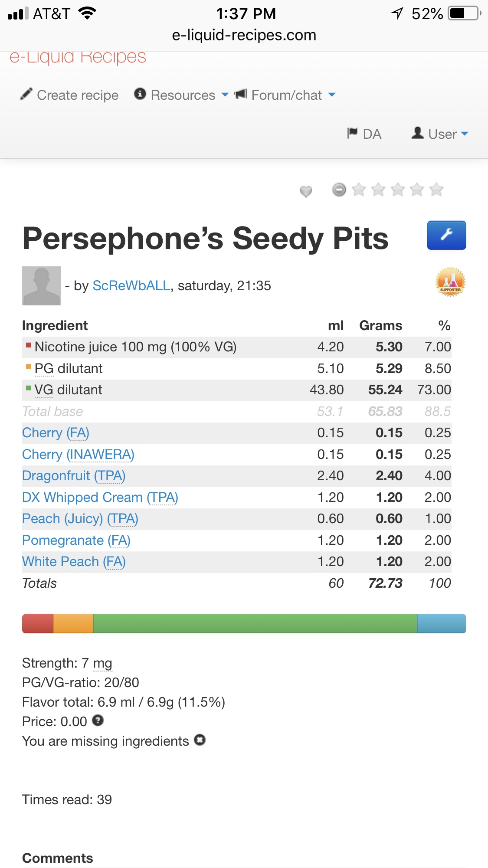Open ScReWbALL's profile link
This screenshot has height=868, width=488.
click(x=131, y=286)
